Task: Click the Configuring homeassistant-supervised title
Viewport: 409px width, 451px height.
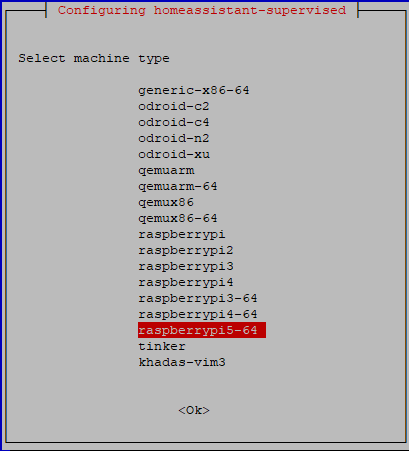Action: point(202,10)
